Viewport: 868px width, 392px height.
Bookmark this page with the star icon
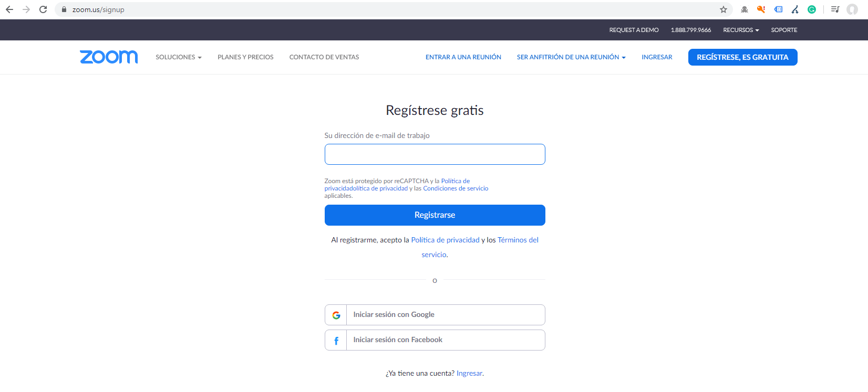click(x=724, y=9)
